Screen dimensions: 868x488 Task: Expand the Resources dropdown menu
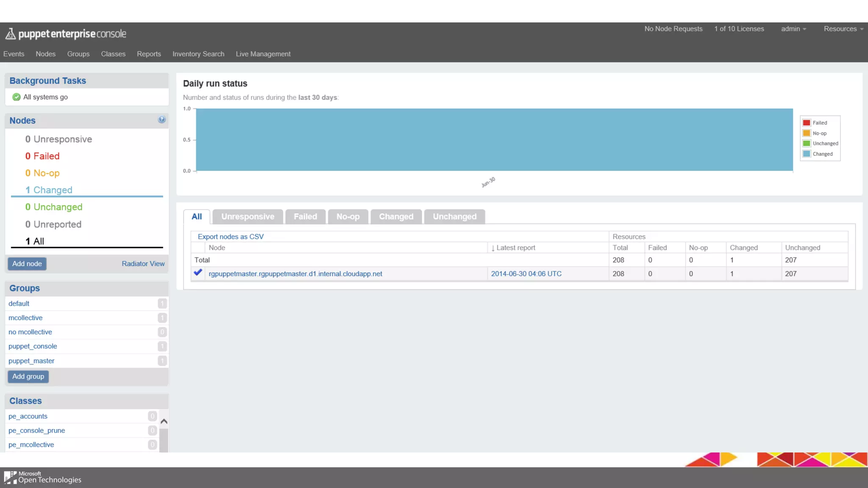coord(843,29)
